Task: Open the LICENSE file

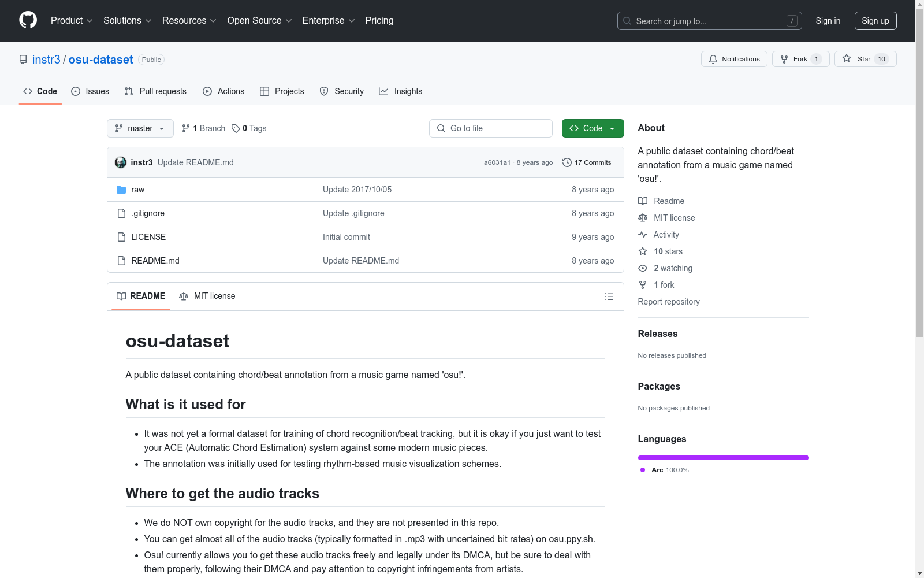Action: [148, 237]
